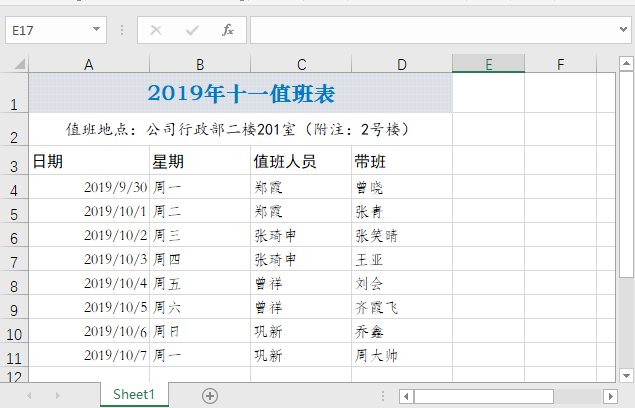Select the 周三 cell
The height and width of the screenshot is (408, 635).
[x=200, y=235]
